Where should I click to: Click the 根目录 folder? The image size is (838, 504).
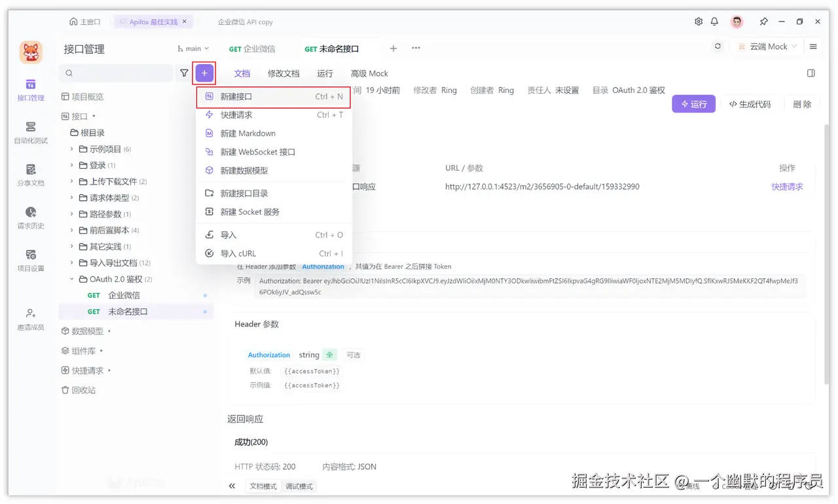[88, 133]
